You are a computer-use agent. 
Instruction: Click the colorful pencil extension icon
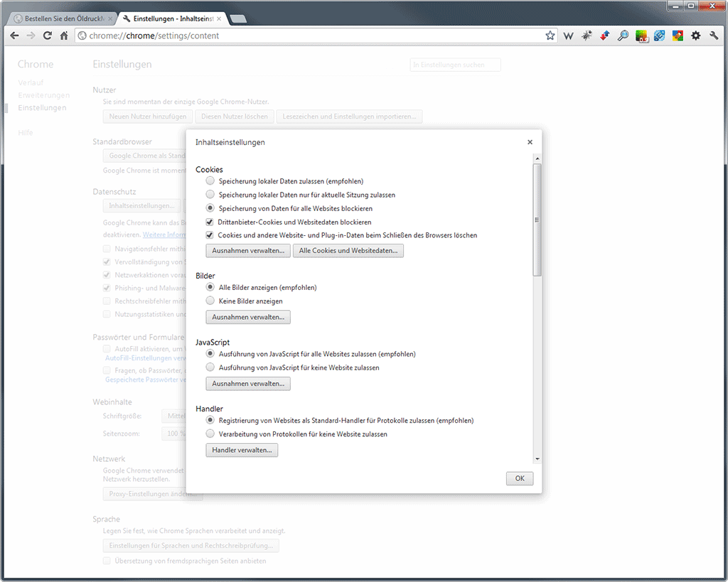pyautogui.click(x=678, y=36)
